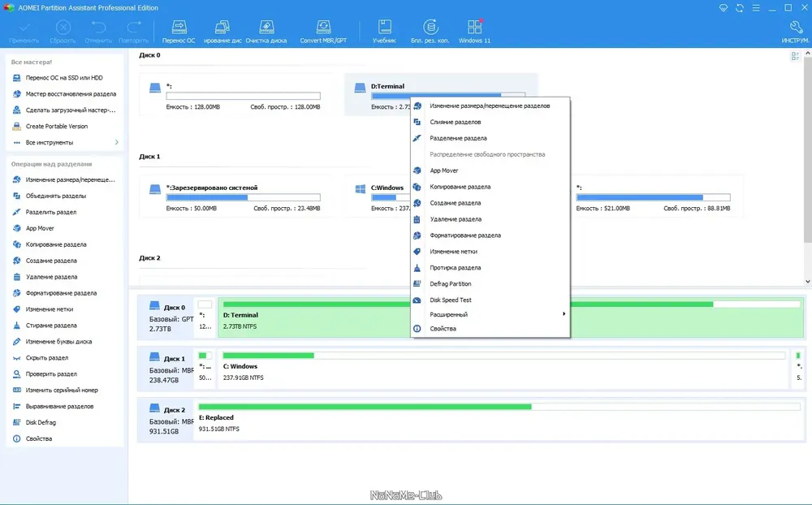Viewport: 812px width, 505px height.
Task: Click the refresh icon in title bar
Action: [740, 8]
